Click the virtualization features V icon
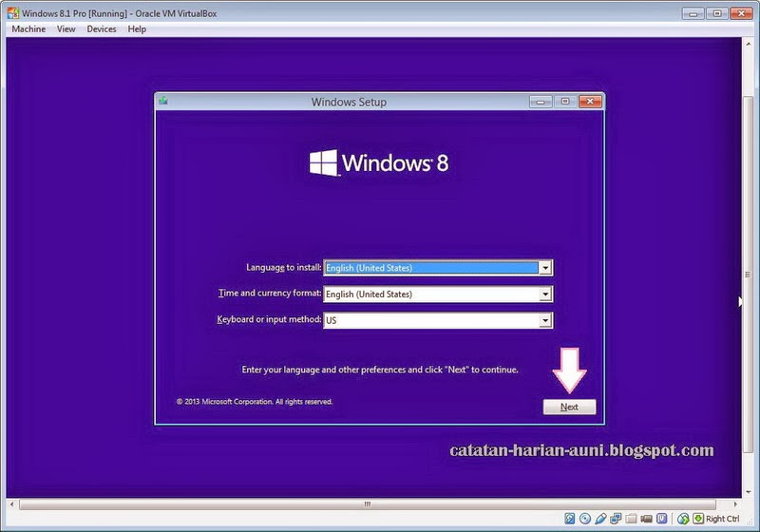 [x=661, y=519]
